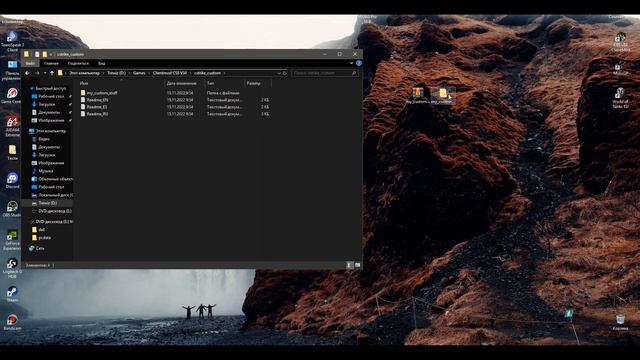Image resolution: width=640 pixels, height=360 pixels.
Task: Jump to Timviz (D:) in the address breadcrumb
Action: (x=116, y=73)
